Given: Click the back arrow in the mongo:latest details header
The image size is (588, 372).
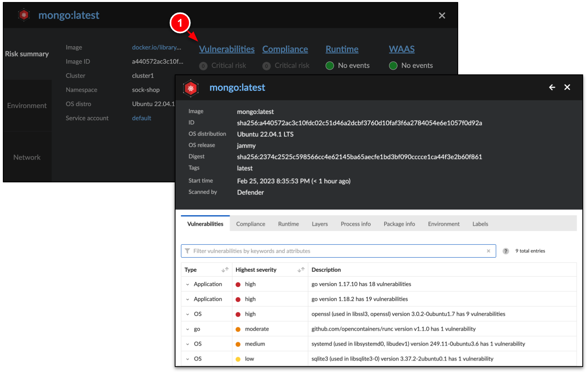Looking at the screenshot, I should click(552, 87).
